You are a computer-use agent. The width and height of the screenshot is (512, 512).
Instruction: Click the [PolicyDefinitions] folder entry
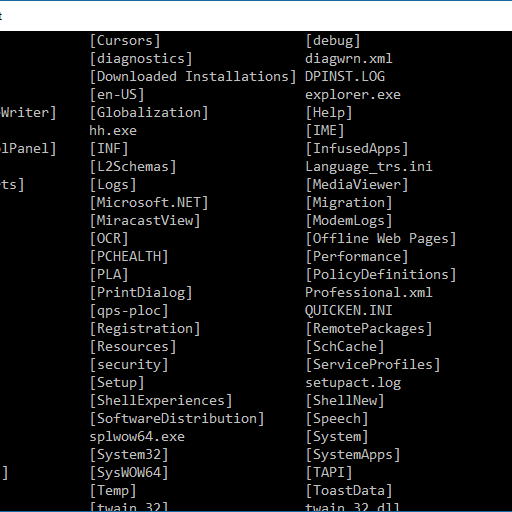(381, 275)
